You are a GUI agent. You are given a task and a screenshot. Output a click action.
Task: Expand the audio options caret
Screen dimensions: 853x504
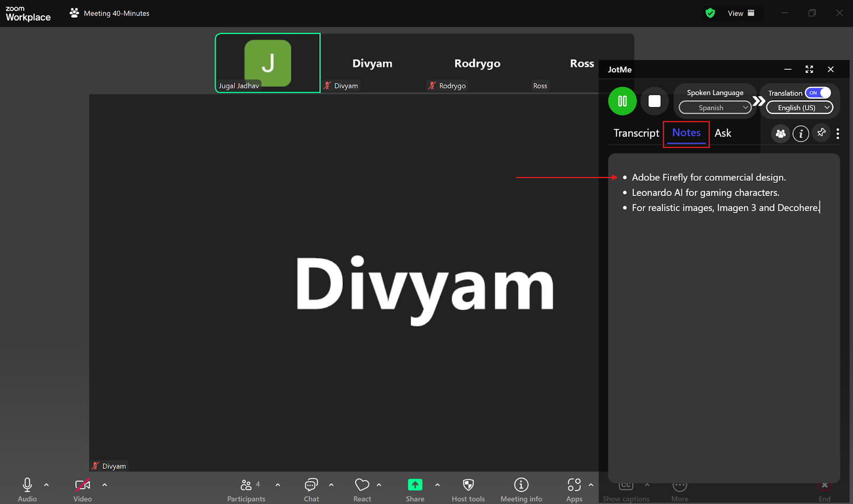(46, 485)
